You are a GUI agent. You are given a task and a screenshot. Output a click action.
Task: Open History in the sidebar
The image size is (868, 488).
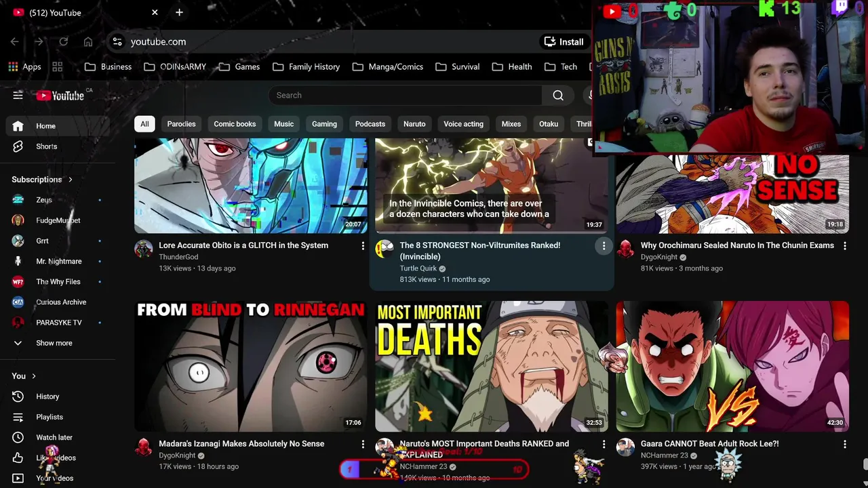point(58,396)
